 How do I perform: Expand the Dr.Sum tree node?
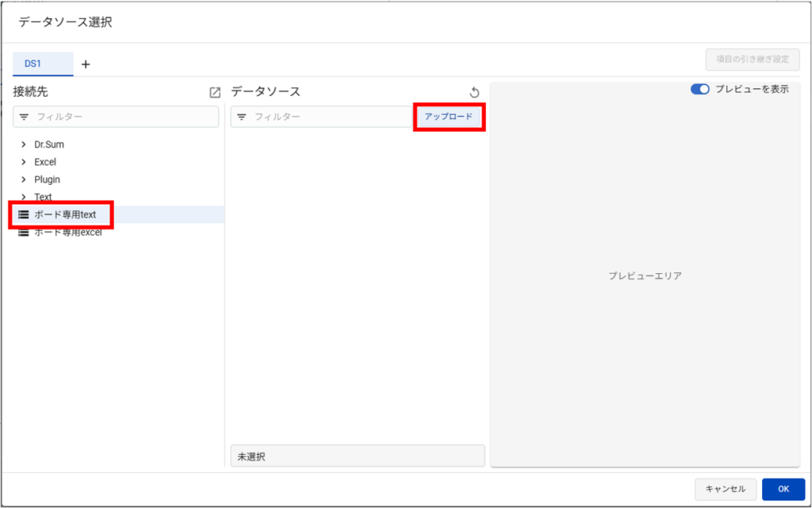coord(23,144)
